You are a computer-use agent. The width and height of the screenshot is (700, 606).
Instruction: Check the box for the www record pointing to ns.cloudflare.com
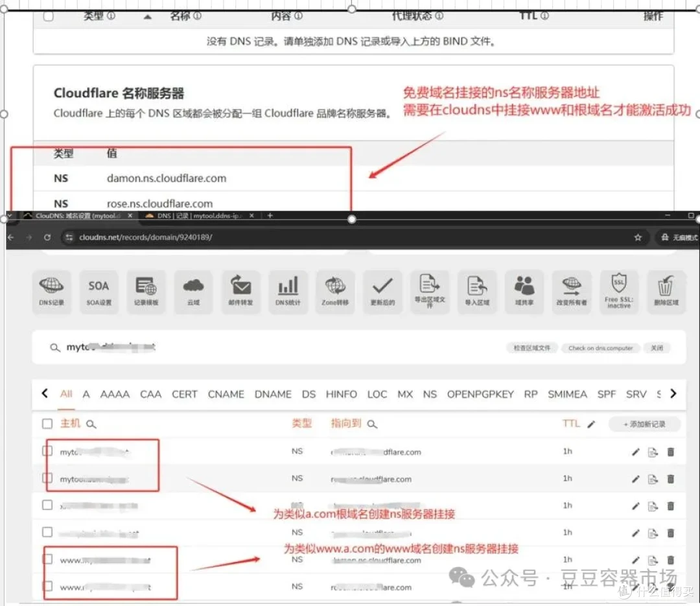47,559
